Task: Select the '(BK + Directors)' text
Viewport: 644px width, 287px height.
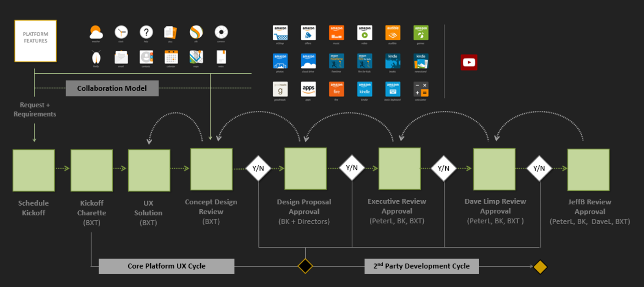Action: (304, 221)
